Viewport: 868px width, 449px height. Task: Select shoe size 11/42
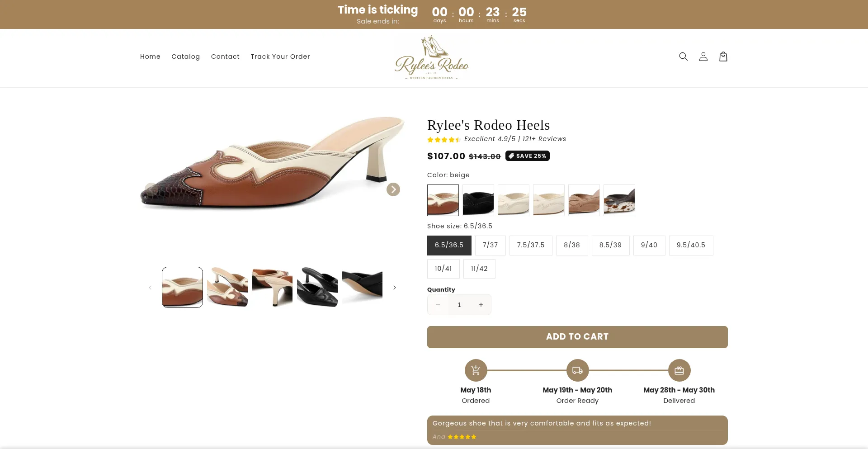tap(479, 269)
